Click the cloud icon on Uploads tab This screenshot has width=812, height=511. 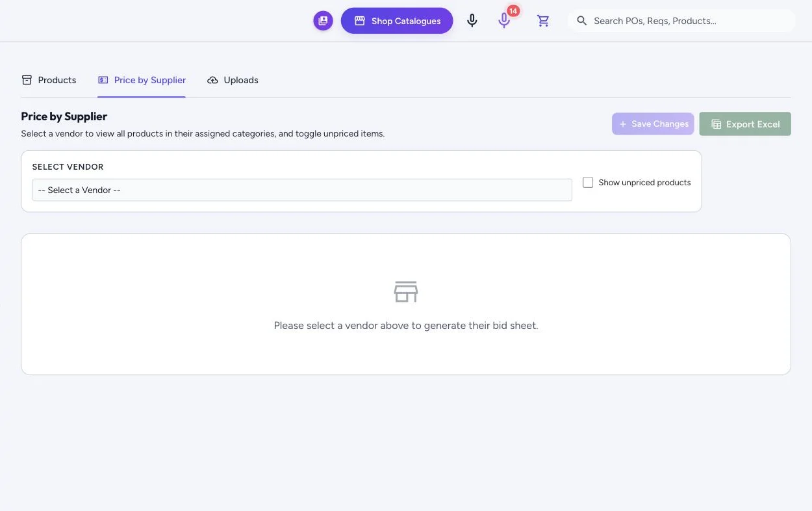point(212,80)
